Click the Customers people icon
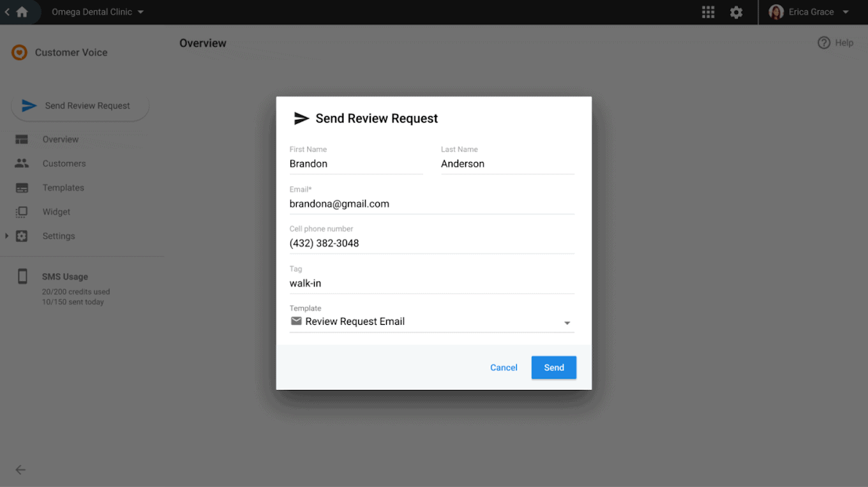The image size is (868, 487). pos(22,163)
